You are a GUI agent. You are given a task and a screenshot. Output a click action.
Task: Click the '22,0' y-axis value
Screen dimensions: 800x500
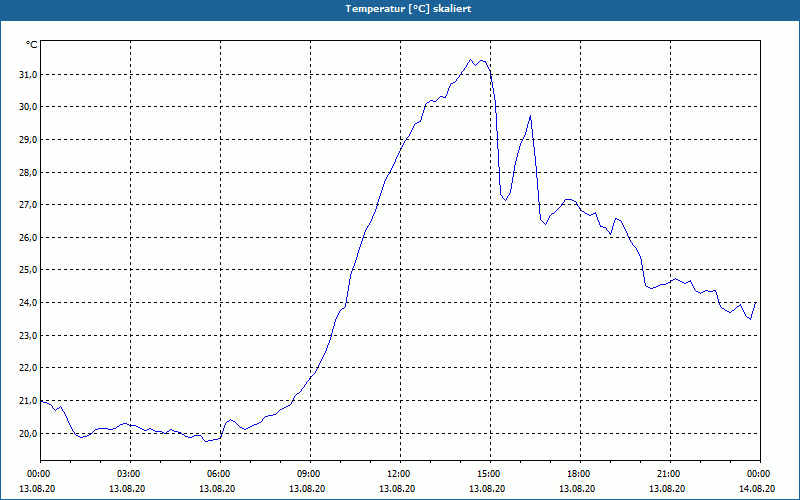28,368
